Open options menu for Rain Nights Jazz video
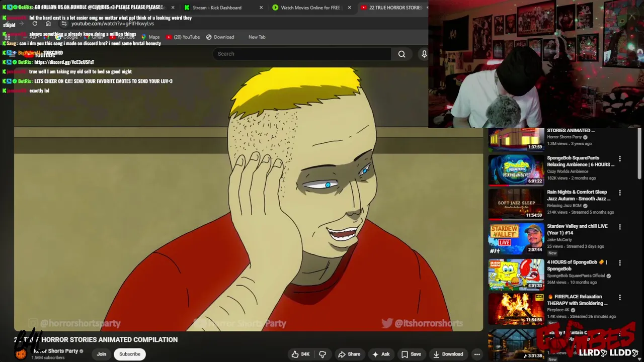The height and width of the screenshot is (362, 644). point(620,193)
